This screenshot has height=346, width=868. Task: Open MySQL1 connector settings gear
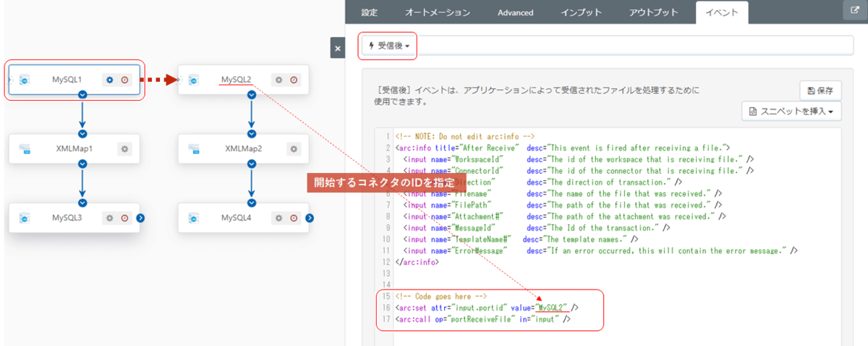pos(110,80)
